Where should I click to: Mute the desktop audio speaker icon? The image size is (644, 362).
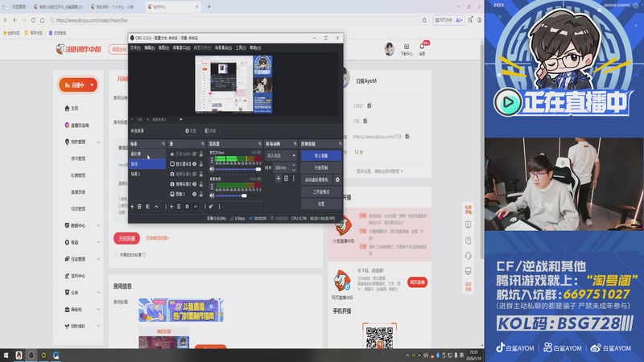click(212, 195)
